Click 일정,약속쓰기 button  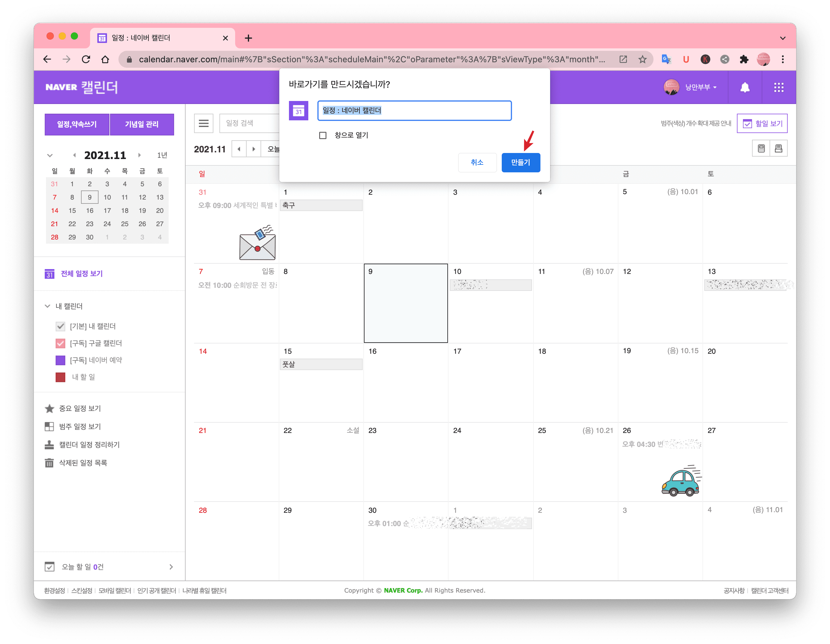coord(77,124)
